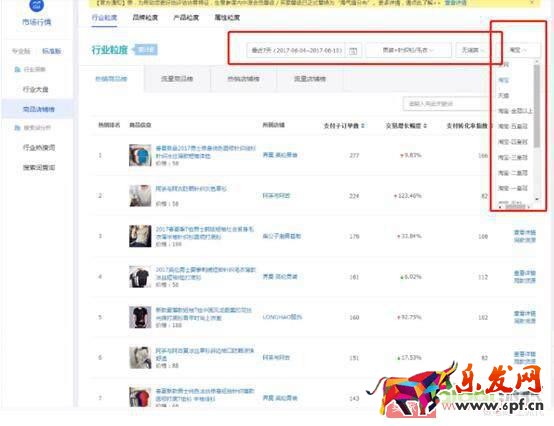Open 行业大盘 in the sidebar
The image size is (554, 426).
coord(35,89)
